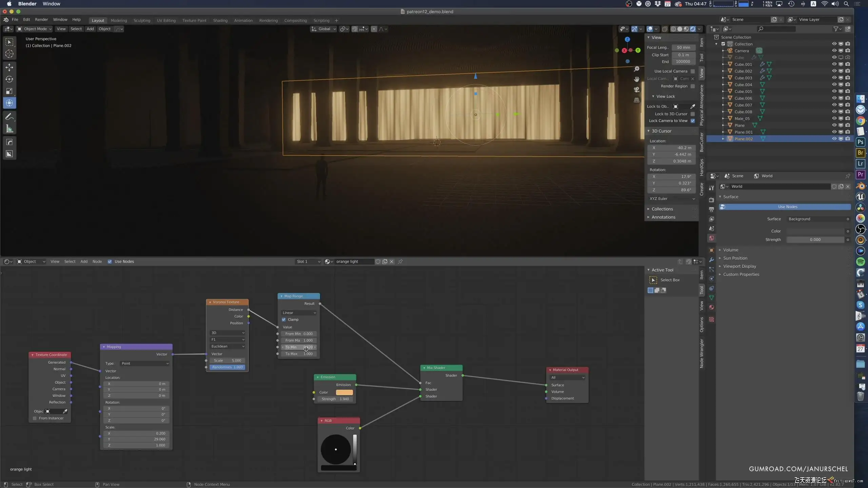This screenshot has height=488, width=868.
Task: Hide Cube.004 with its eye icon
Action: [834, 84]
